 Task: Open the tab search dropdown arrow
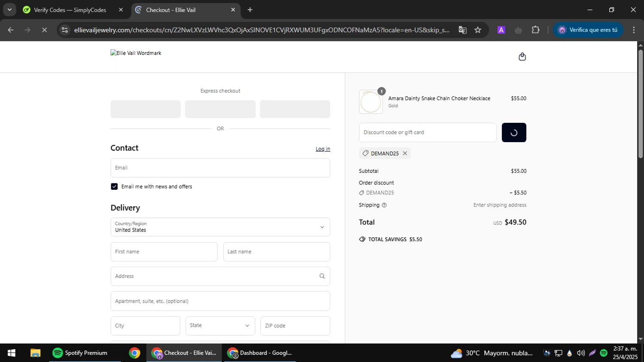click(x=9, y=10)
